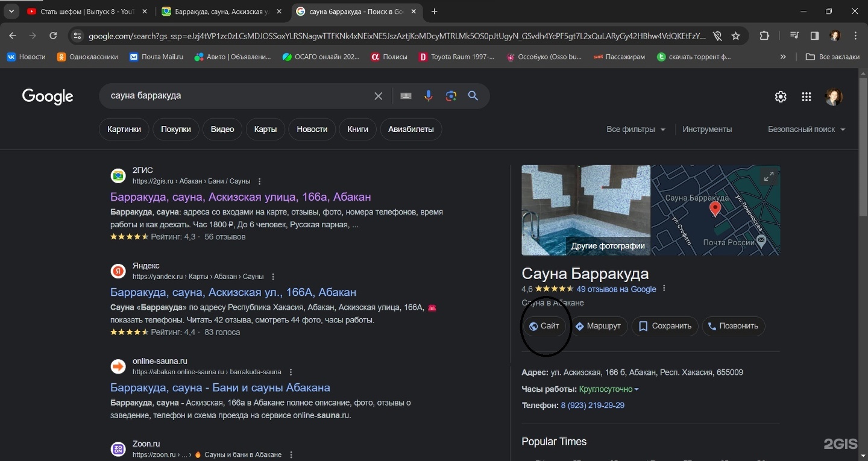This screenshot has height=461, width=868.
Task: Open more options next to the 49 отзывов link
Action: click(664, 289)
